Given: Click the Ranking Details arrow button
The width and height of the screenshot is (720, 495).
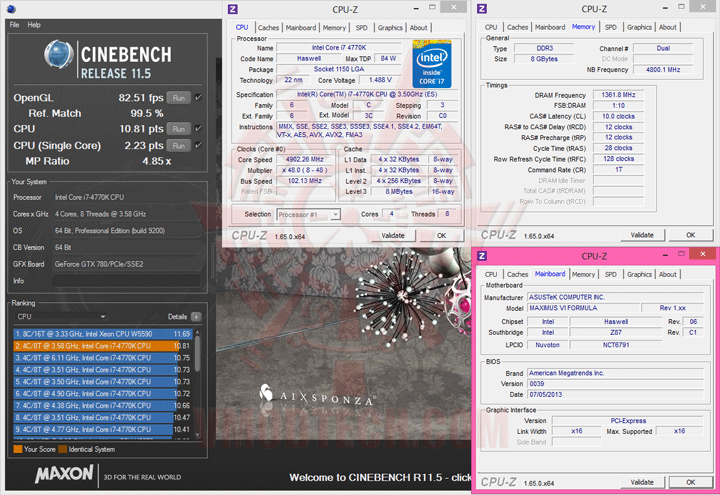Looking at the screenshot, I should (196, 316).
